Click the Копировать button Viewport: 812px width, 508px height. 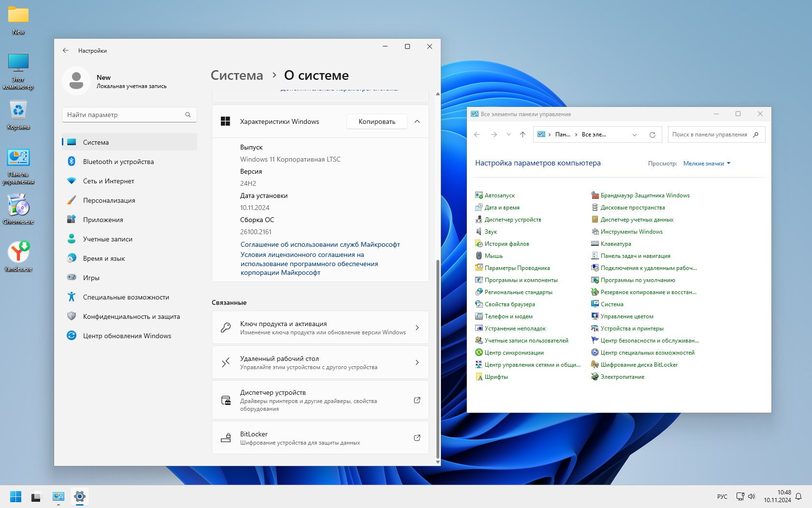click(377, 121)
